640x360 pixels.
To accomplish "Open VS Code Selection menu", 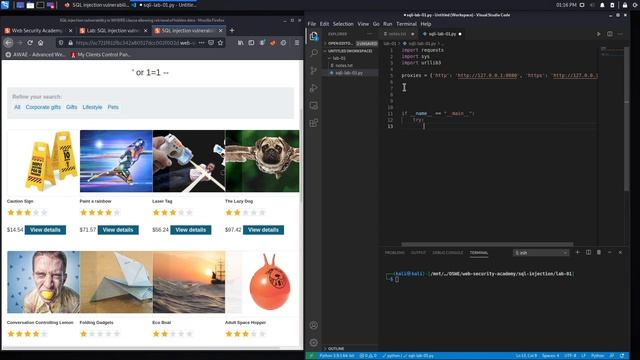I will pyautogui.click(x=343, y=24).
